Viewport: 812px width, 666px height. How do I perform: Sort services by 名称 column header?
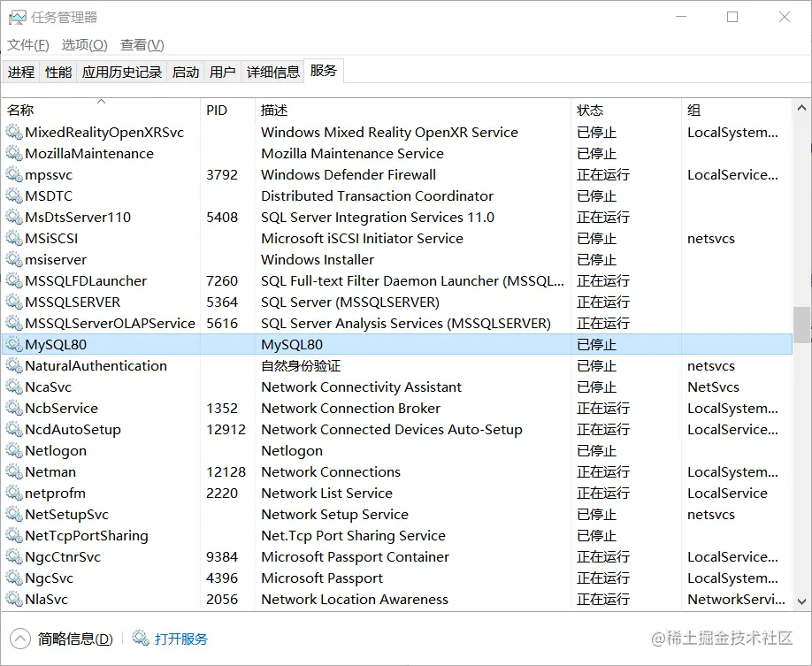tap(101, 110)
